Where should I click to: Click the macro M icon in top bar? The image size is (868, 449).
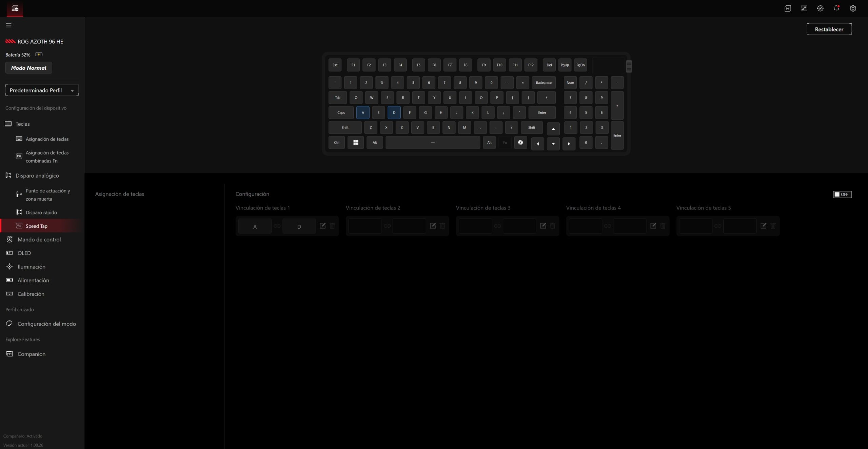pos(788,8)
